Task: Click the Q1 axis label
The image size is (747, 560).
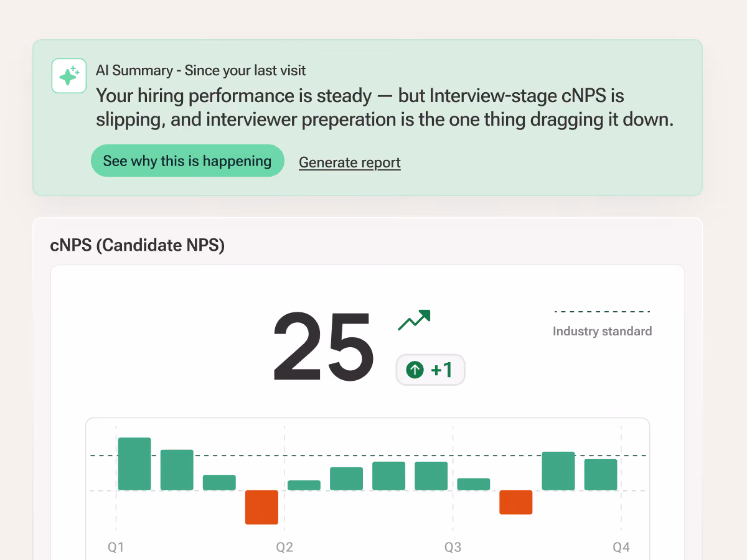Action: pyautogui.click(x=116, y=548)
